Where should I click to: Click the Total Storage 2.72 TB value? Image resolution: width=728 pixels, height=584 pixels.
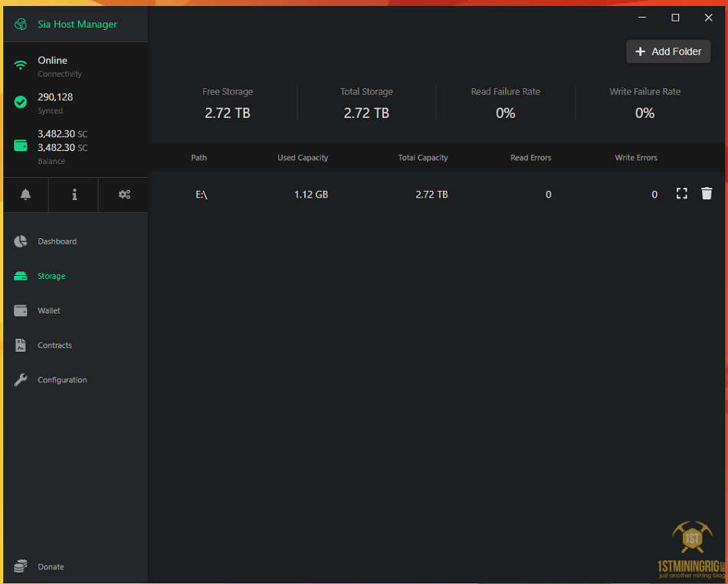[366, 113]
